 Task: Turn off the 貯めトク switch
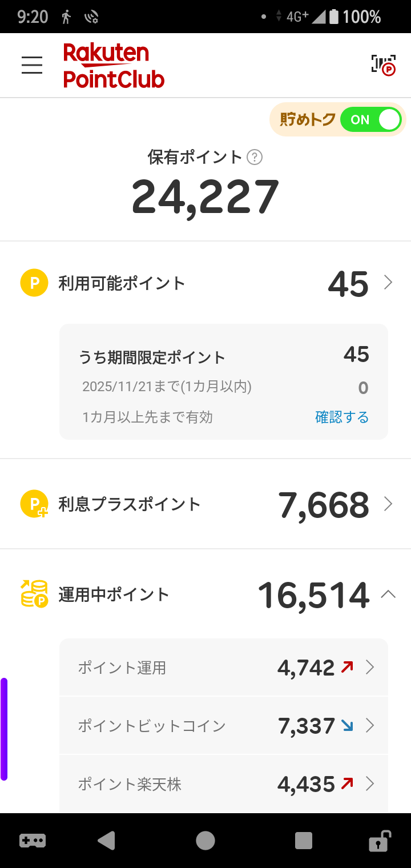click(x=370, y=120)
